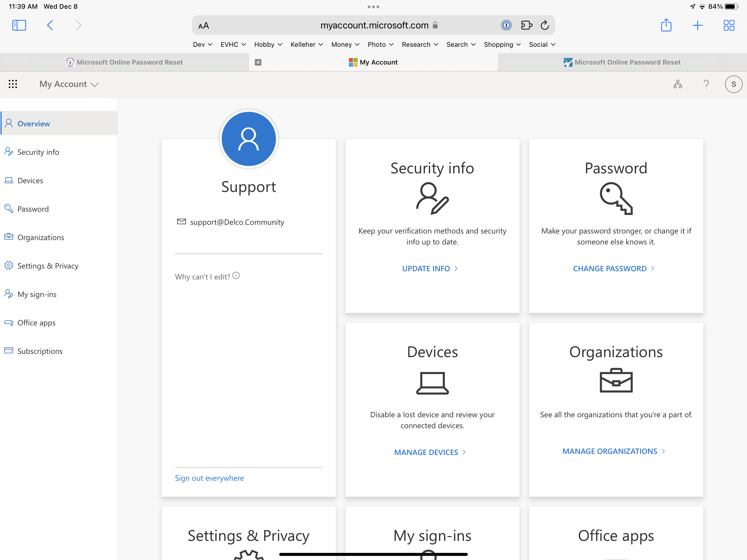Show Safari's sidebar panel
This screenshot has height=560, width=747.
click(19, 25)
